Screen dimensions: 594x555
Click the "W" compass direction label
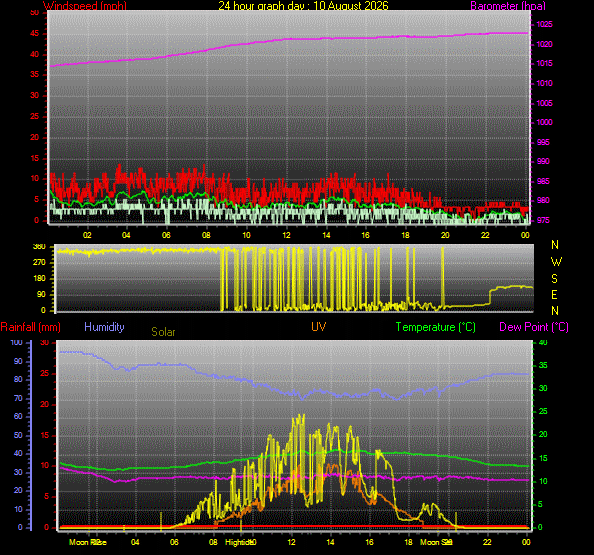(556, 262)
